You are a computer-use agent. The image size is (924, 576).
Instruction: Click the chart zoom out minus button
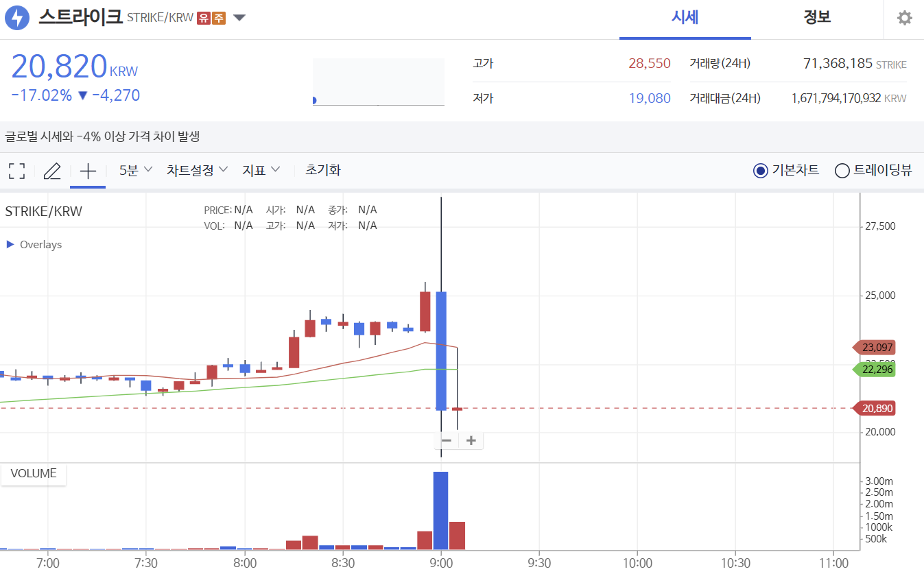click(x=447, y=441)
